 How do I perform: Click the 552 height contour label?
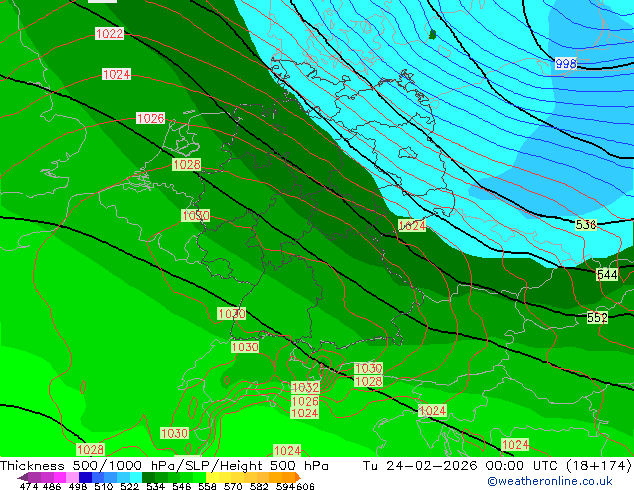click(597, 317)
